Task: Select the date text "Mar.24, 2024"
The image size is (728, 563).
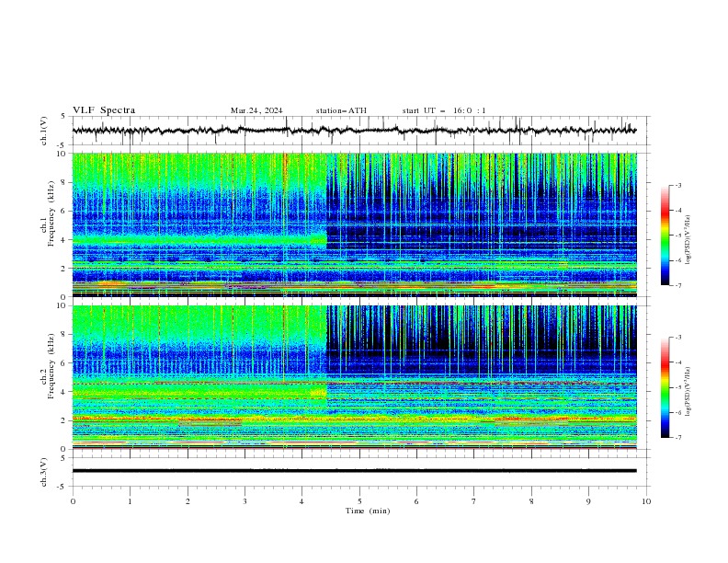Action: (x=256, y=110)
